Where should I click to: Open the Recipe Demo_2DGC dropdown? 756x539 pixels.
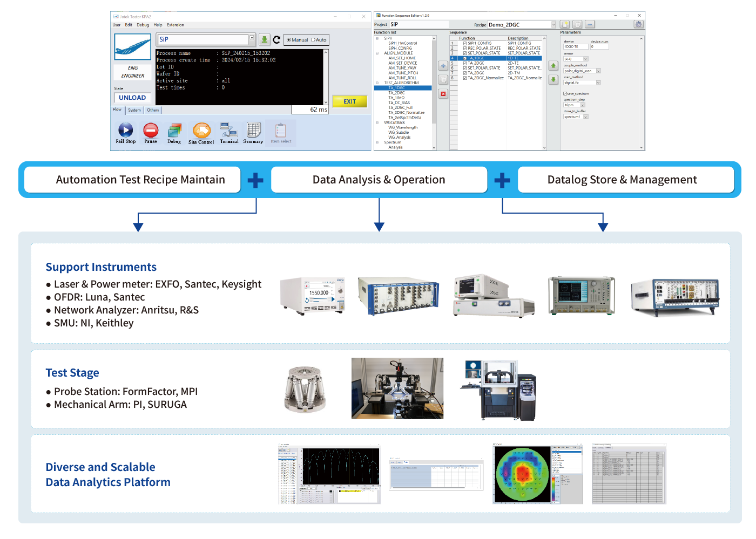click(553, 24)
